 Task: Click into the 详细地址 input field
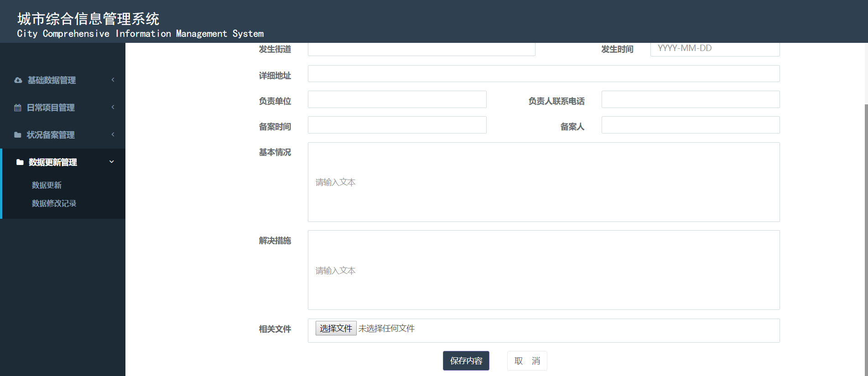[543, 74]
